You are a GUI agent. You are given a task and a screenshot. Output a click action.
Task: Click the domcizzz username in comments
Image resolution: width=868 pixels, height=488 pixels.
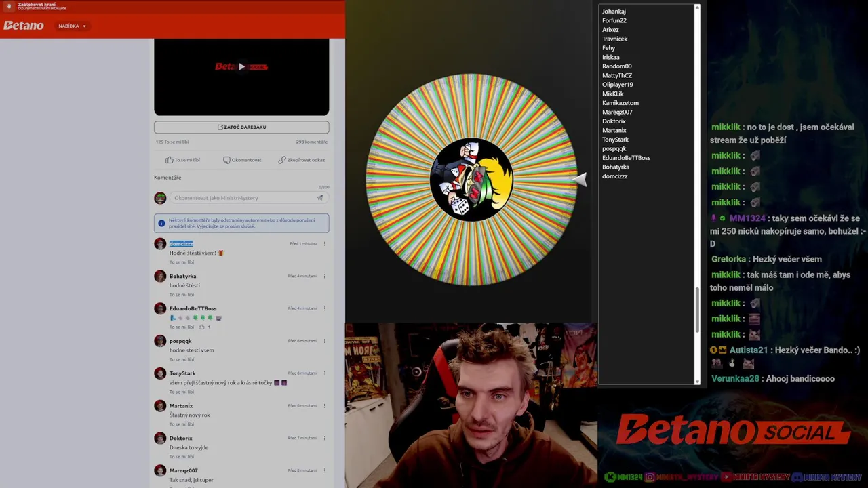pos(181,243)
